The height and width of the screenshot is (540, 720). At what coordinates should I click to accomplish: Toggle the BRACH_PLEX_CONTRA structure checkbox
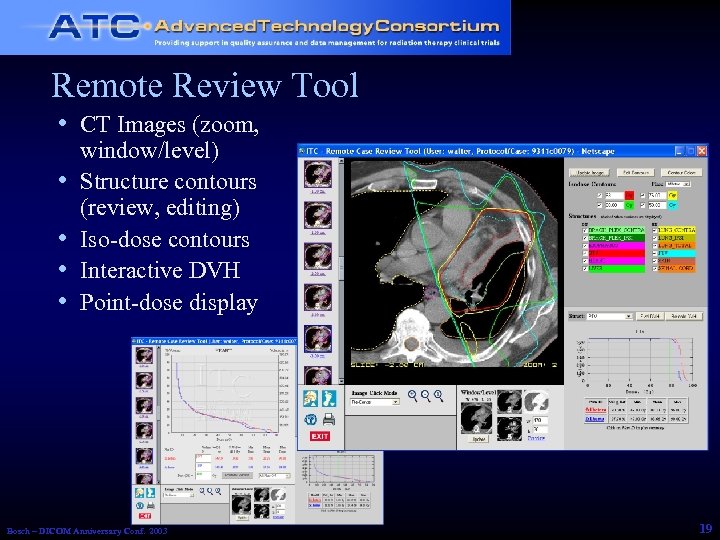pyautogui.click(x=585, y=230)
